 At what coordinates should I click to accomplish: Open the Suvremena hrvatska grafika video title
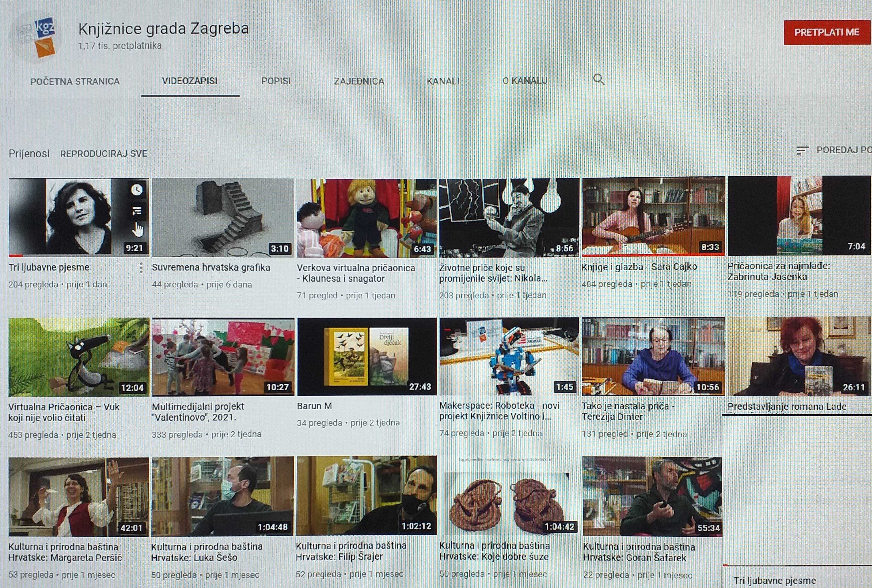pyautogui.click(x=211, y=268)
